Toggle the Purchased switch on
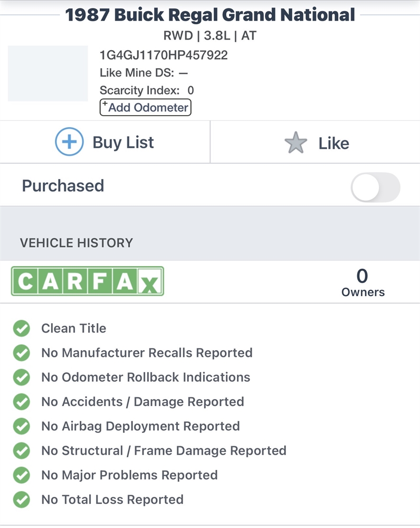 click(x=376, y=187)
